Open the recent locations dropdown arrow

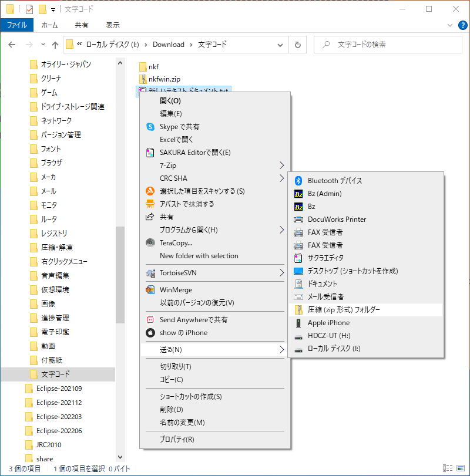(43, 45)
